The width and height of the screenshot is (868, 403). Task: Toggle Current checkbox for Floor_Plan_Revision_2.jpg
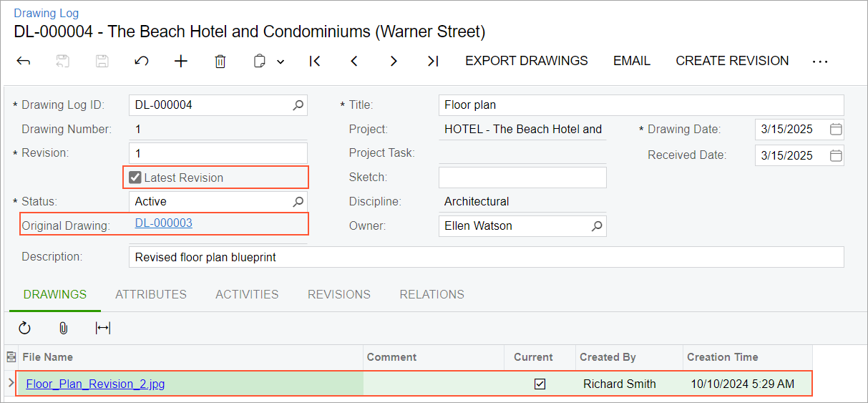coord(540,384)
